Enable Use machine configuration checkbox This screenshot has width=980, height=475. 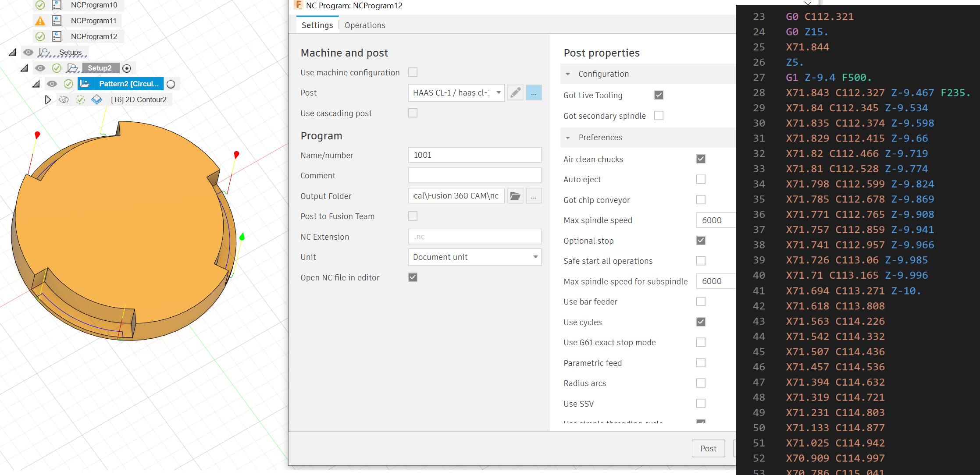click(413, 72)
